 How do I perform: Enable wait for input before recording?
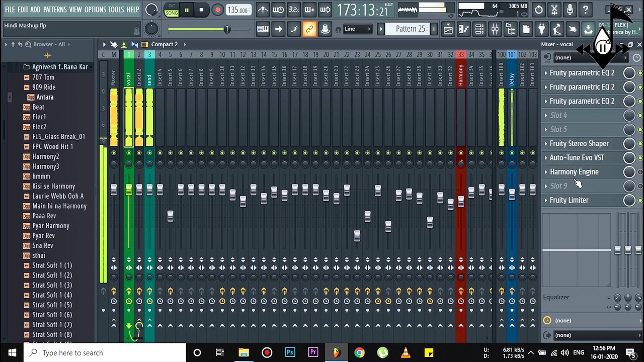[x=278, y=10]
